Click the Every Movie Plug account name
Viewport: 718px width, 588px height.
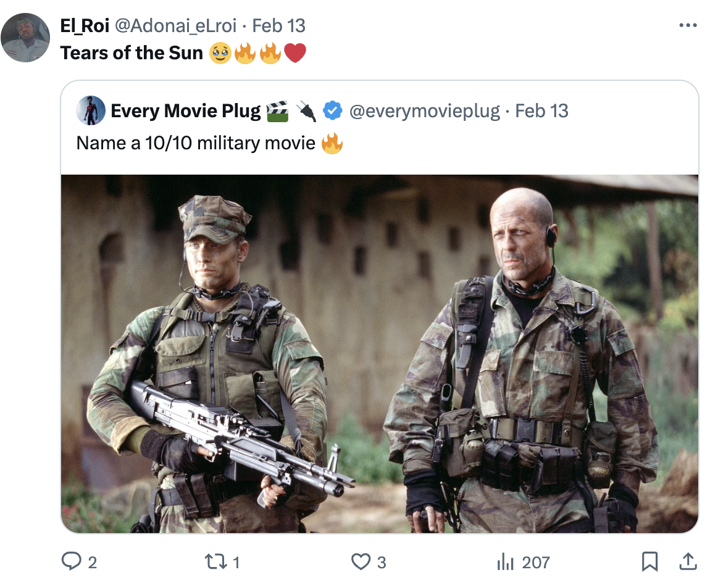point(185,111)
